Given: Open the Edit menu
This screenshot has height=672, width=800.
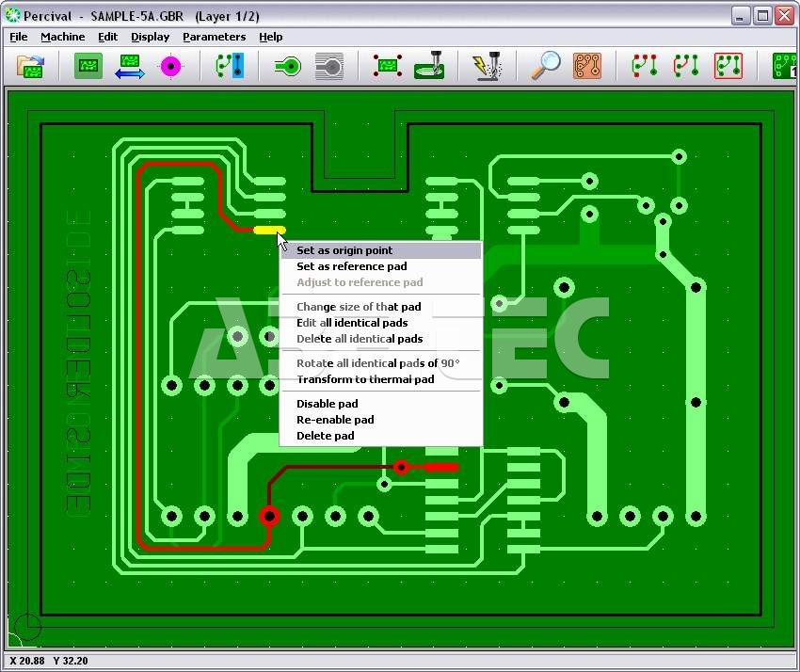Looking at the screenshot, I should click(x=107, y=37).
